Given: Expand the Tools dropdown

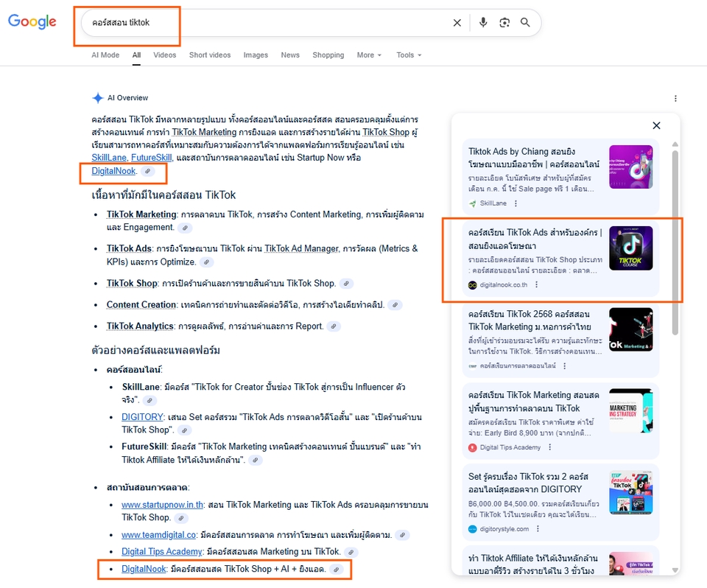Looking at the screenshot, I should point(409,55).
